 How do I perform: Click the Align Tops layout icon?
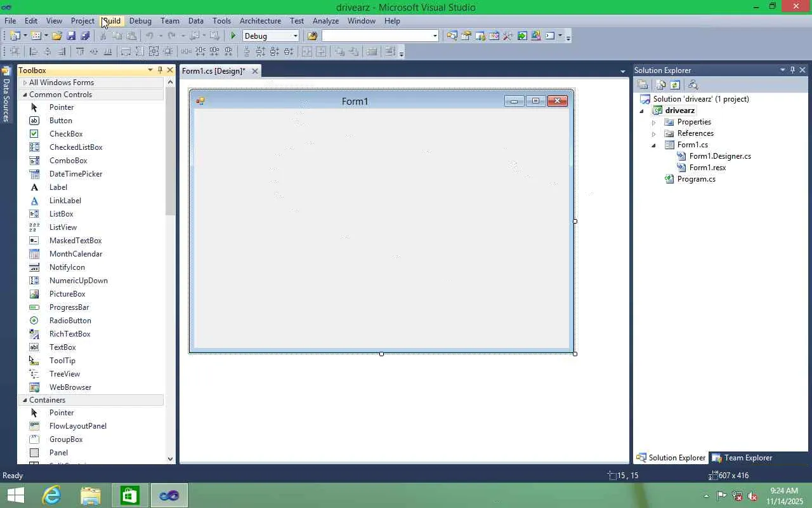tap(80, 52)
